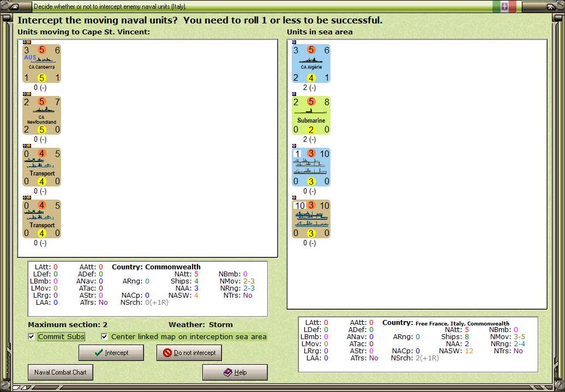The width and height of the screenshot is (565, 392).
Task: Click the '2 (-)' label under CA Algérie
Action: [309, 88]
